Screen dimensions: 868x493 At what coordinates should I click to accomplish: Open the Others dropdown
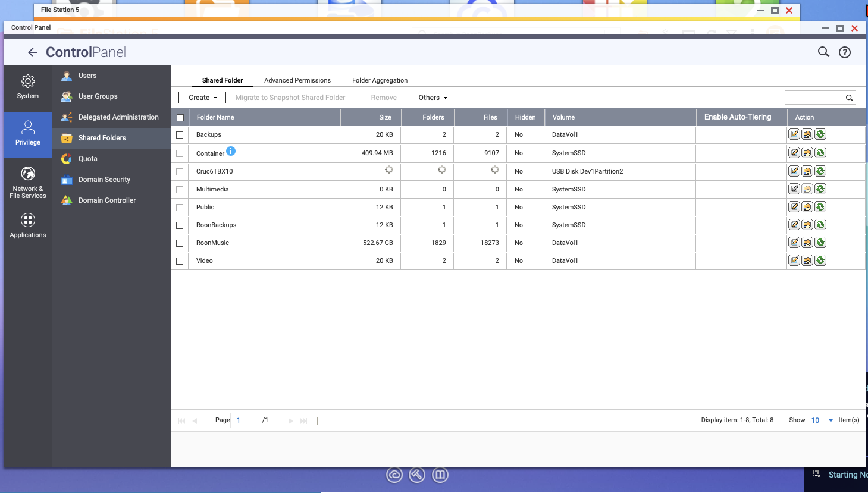433,98
